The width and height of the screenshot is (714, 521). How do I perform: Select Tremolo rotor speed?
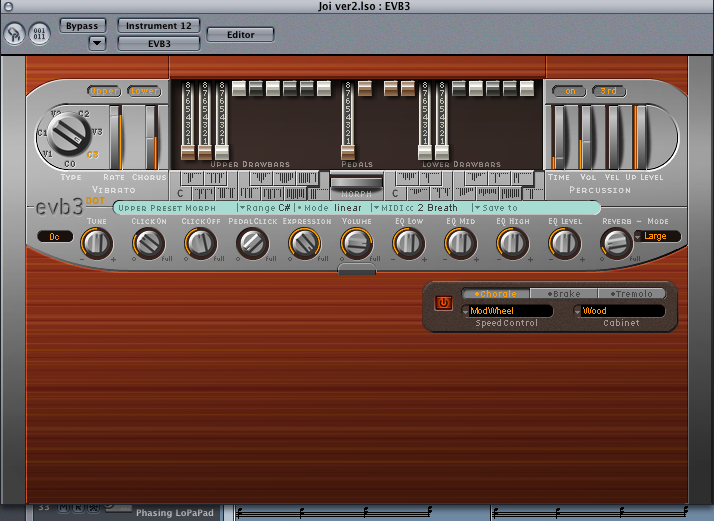[631, 294]
